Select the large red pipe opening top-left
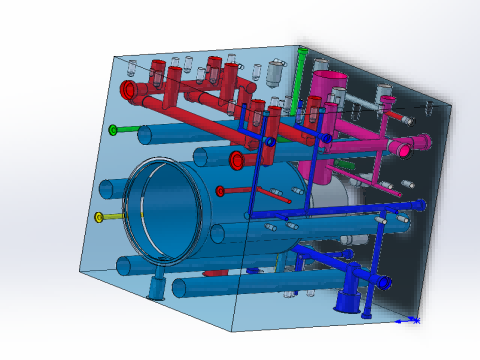 point(128,89)
